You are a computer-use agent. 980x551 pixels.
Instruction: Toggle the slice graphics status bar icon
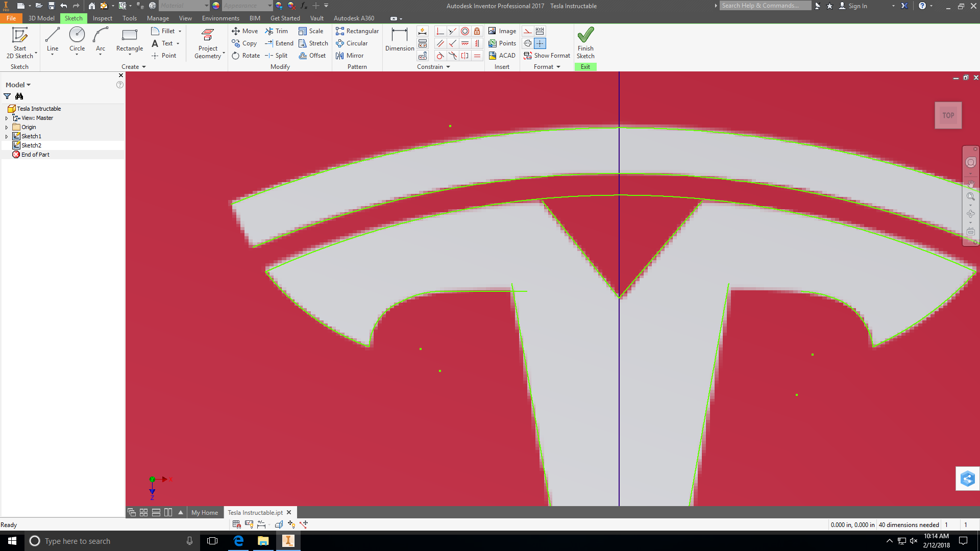point(279,524)
